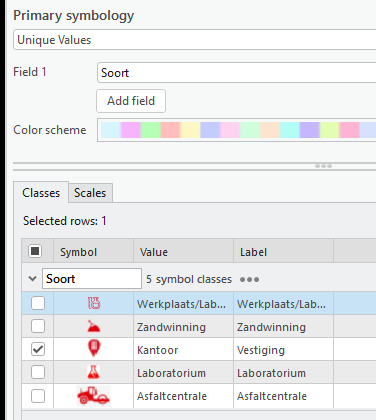Tick the Laboratorium row checkbox
The height and width of the screenshot is (420, 376).
38,372
